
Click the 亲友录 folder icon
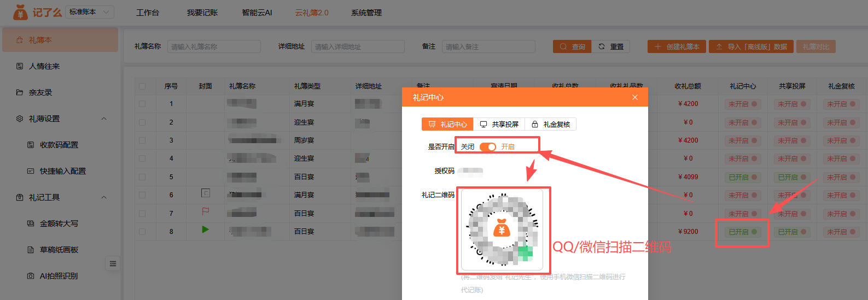tap(20, 92)
